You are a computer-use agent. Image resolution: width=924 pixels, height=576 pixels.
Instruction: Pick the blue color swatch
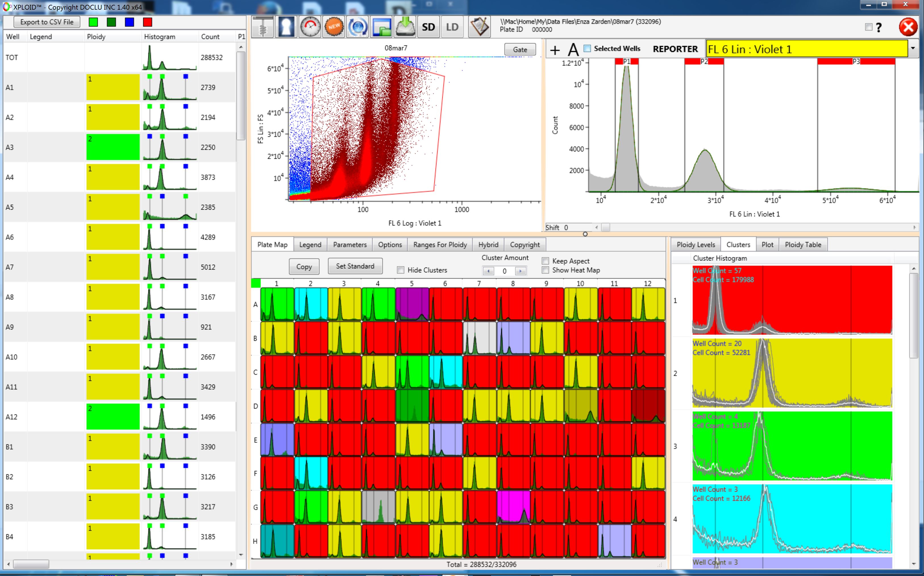point(130,22)
